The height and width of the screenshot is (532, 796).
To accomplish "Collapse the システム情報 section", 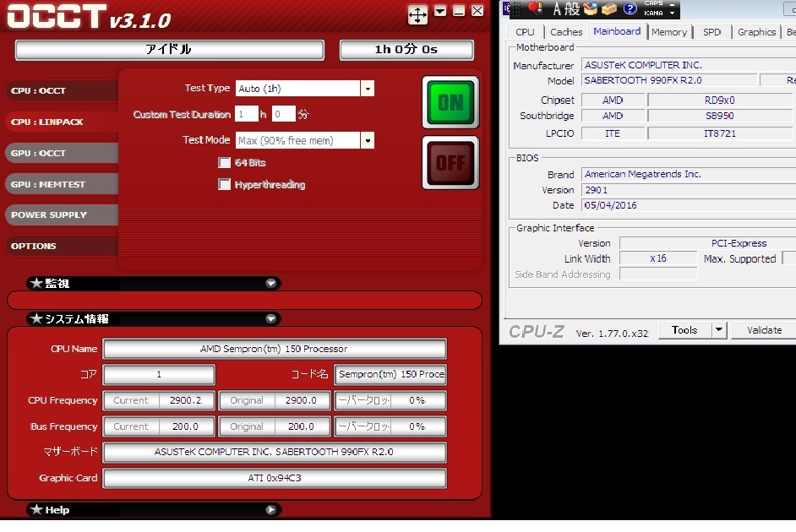I will point(271,318).
